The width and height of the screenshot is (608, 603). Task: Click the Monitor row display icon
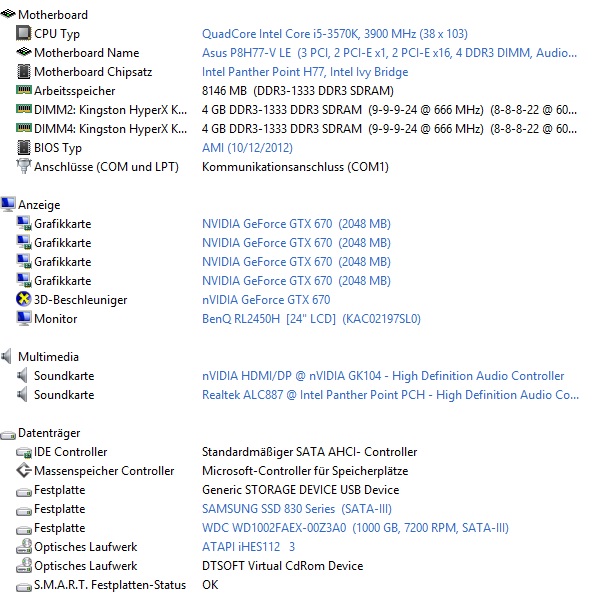point(24,318)
